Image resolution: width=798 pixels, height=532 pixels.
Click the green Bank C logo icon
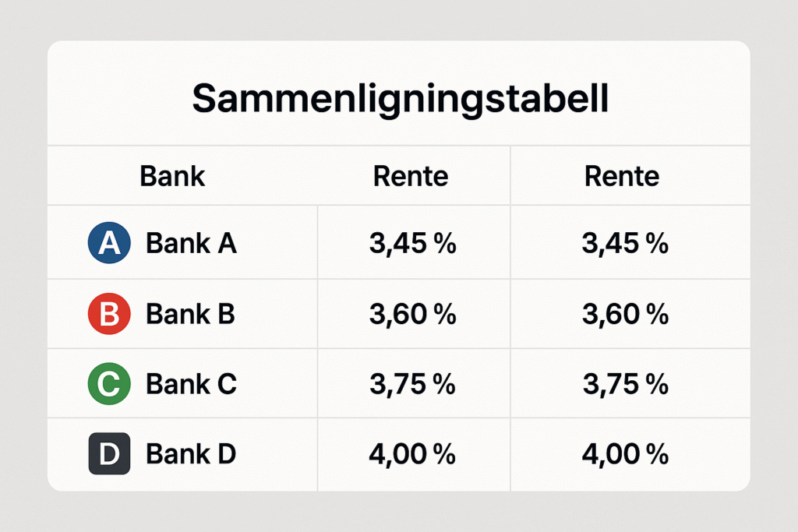pos(108,384)
